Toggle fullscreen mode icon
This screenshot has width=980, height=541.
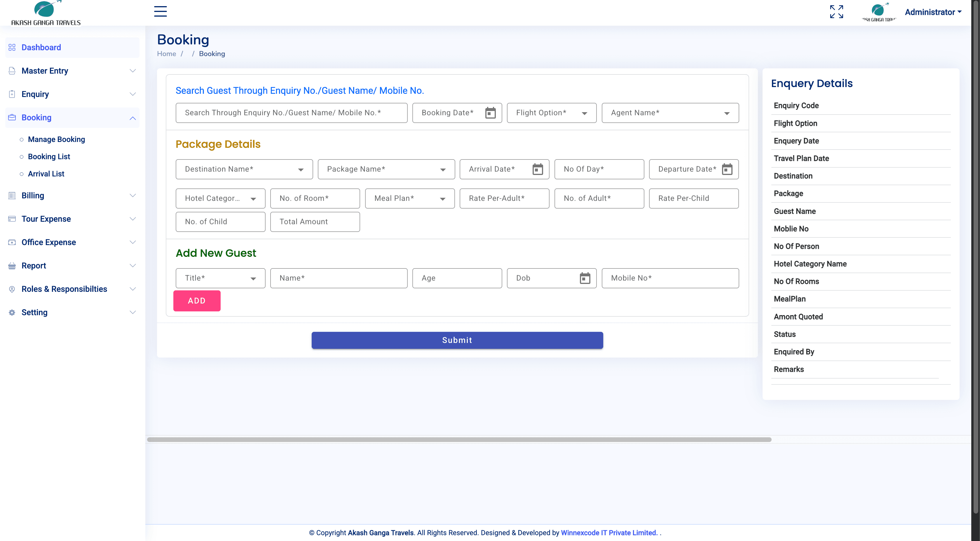[x=836, y=12]
